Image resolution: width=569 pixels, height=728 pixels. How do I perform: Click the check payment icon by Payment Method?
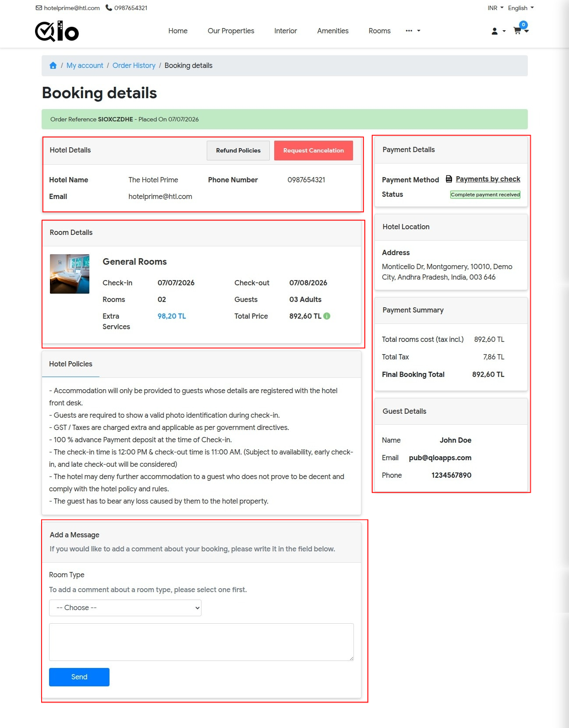click(x=449, y=179)
